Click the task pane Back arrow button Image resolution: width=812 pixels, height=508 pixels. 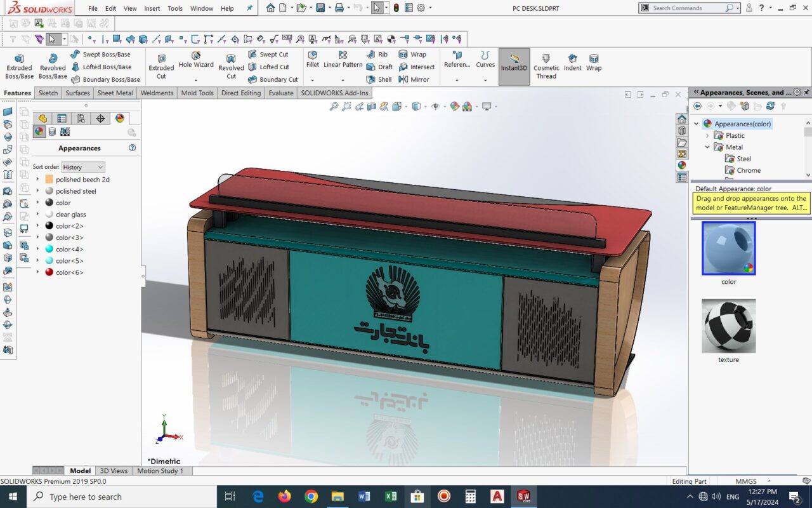(697, 106)
